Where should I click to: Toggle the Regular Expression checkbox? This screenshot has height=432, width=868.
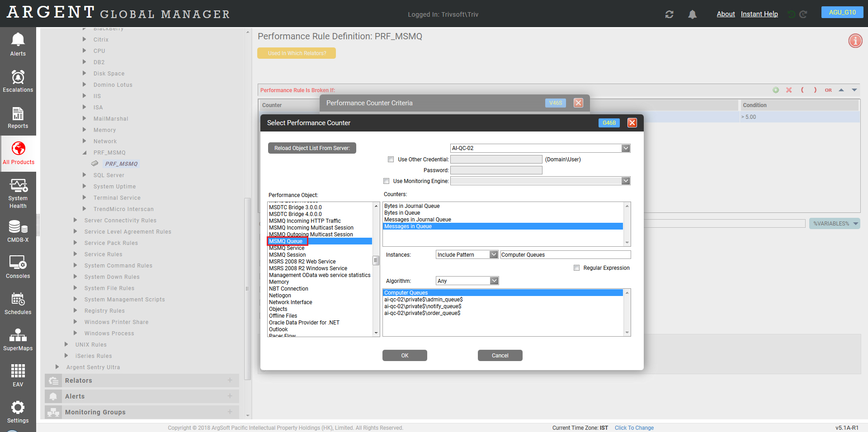576,268
